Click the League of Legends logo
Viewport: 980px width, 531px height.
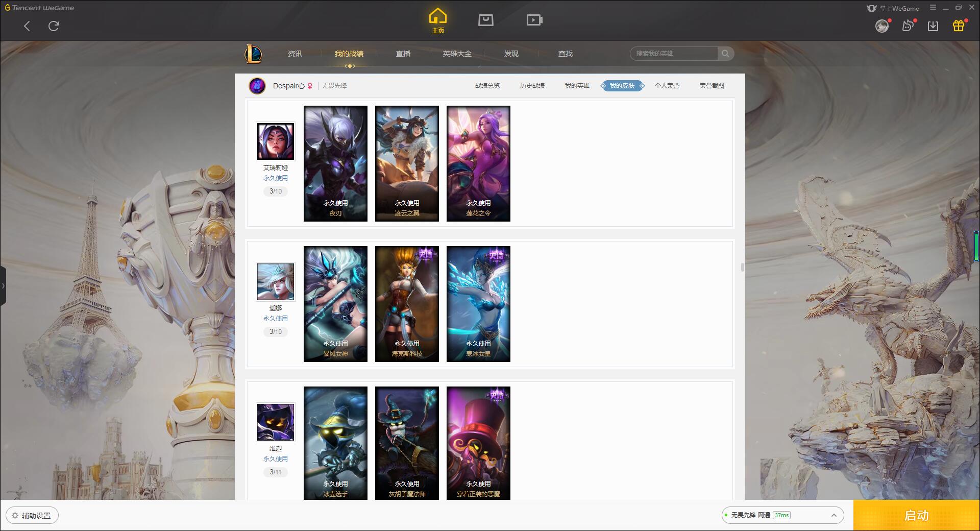(253, 54)
